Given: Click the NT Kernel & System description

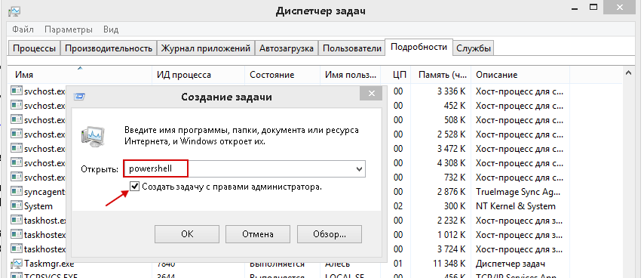Looking at the screenshot, I should pyautogui.click(x=516, y=206).
